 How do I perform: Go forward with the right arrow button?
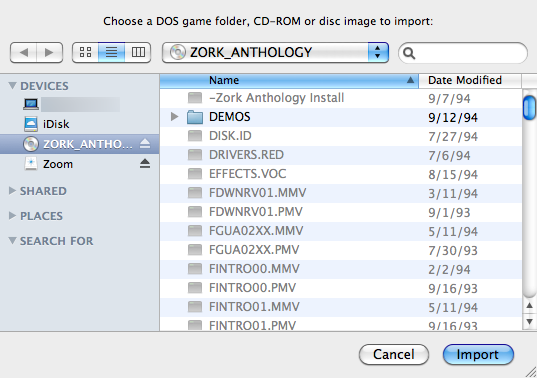(x=50, y=52)
